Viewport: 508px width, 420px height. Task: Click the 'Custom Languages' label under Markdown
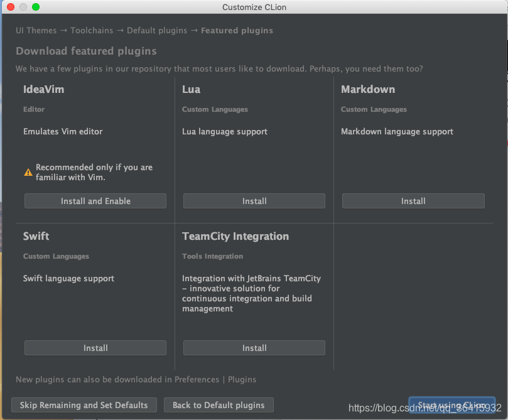click(374, 109)
